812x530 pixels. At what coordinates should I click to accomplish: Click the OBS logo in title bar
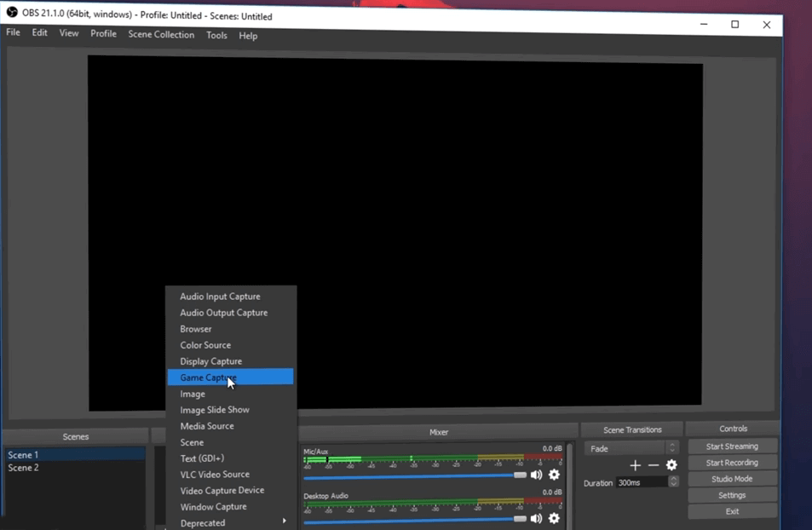pos(12,13)
